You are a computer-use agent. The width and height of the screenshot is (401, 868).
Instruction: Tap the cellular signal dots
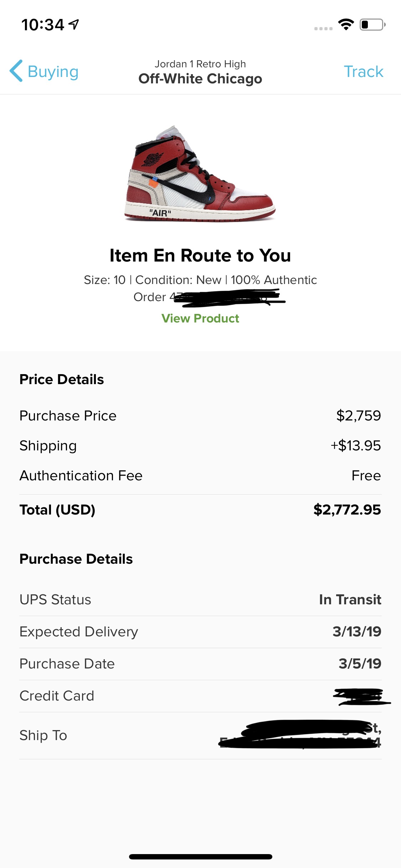[x=323, y=28]
